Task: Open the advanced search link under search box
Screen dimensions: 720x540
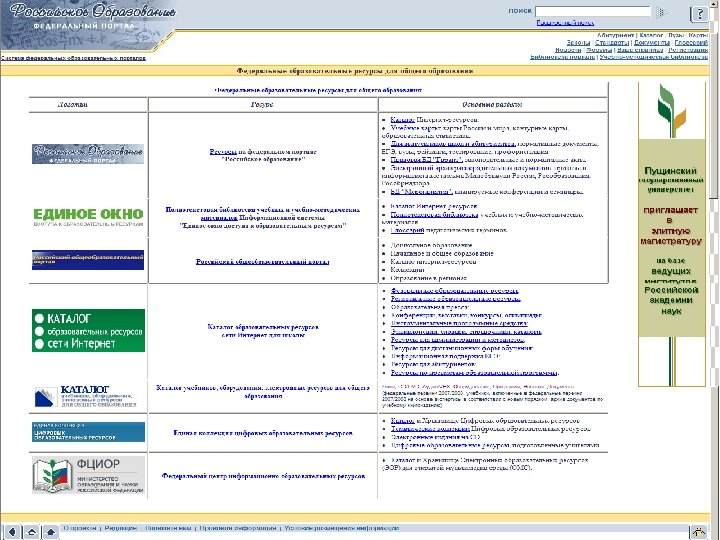Action: pos(565,22)
